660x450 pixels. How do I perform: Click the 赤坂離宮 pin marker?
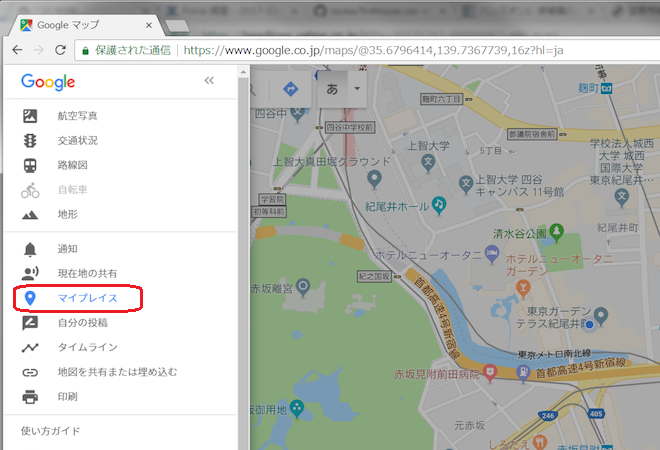[x=303, y=288]
